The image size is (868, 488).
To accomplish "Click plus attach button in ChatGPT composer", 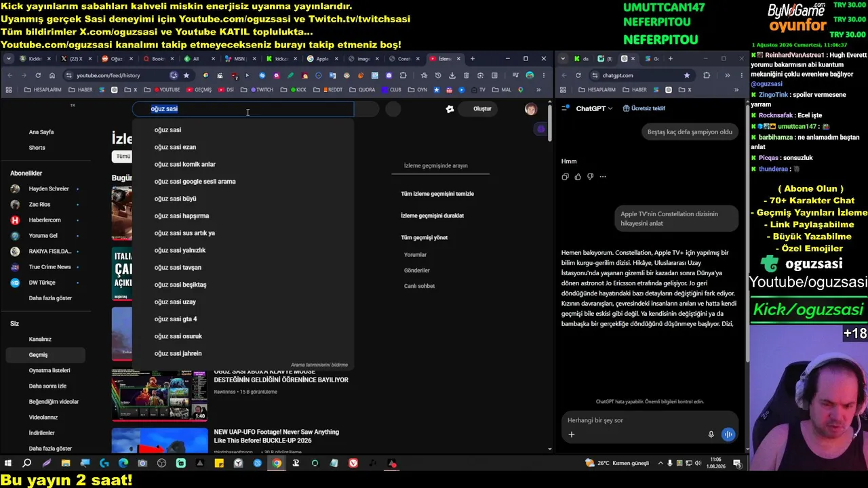I will 571,434.
